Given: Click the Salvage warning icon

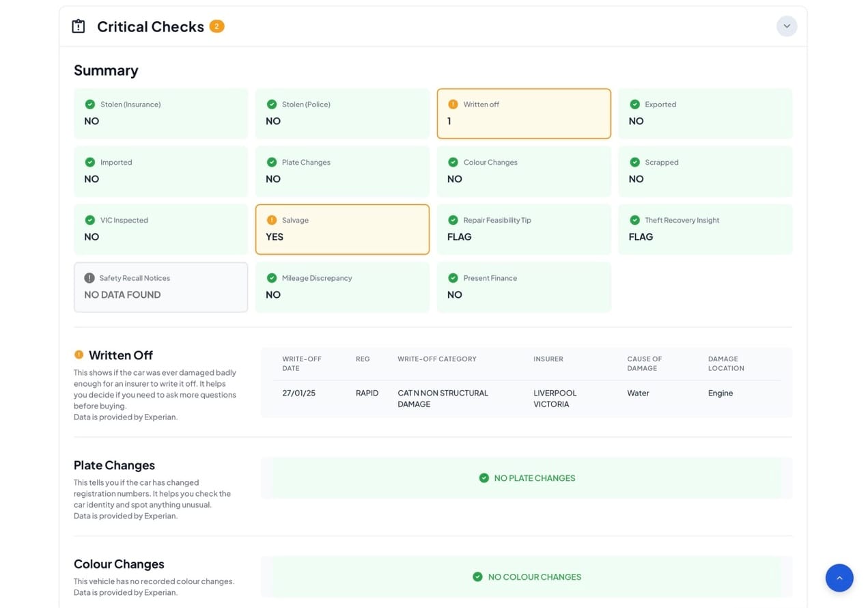Looking at the screenshot, I should [x=271, y=220].
